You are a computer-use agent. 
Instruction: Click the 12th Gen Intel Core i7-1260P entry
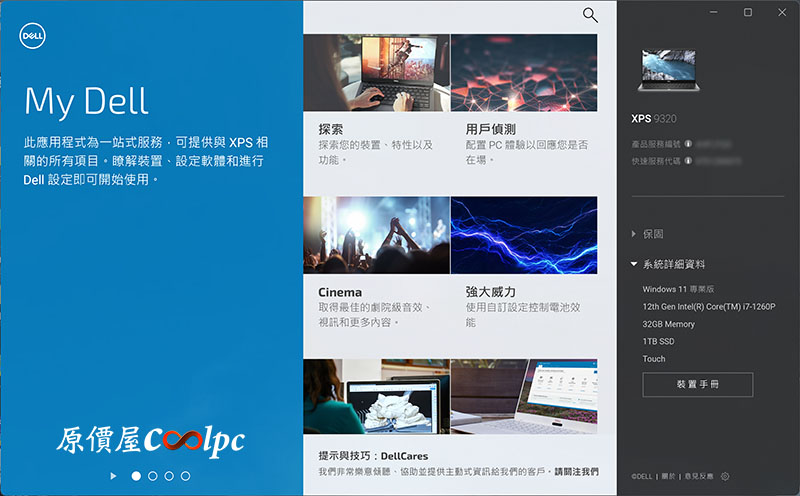709,307
